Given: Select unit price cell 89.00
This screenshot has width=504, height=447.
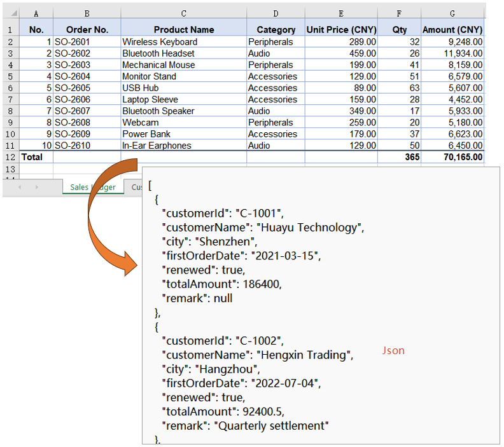Looking at the screenshot, I should [x=341, y=88].
